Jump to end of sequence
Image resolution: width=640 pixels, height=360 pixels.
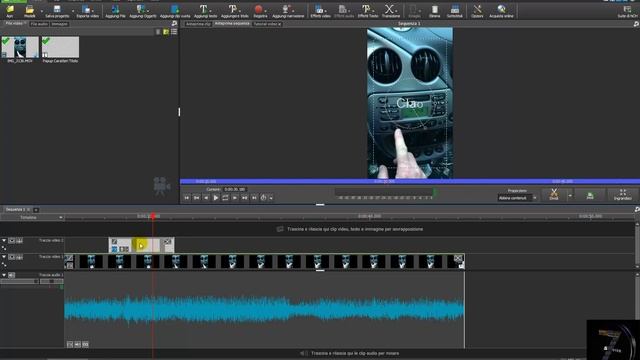pyautogui.click(x=254, y=198)
